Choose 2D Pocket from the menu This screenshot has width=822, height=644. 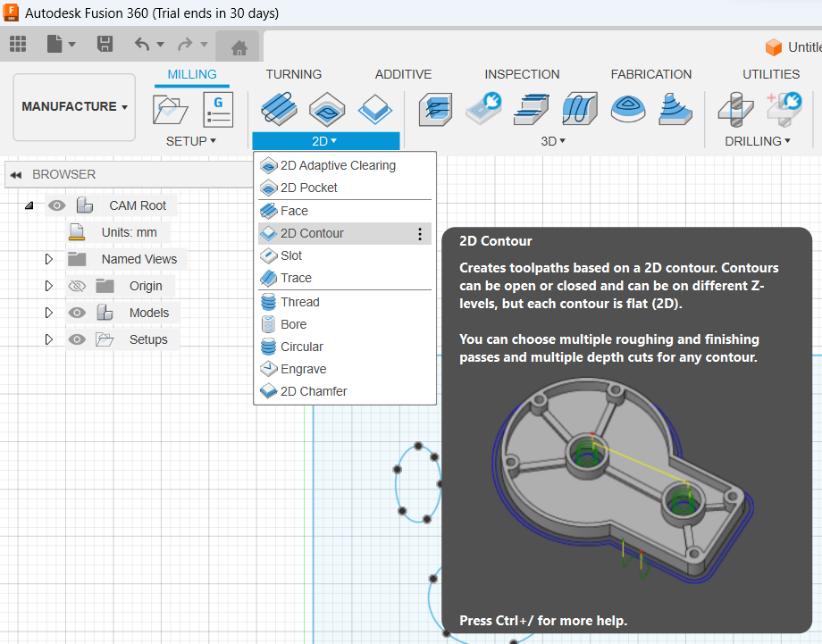(344, 188)
